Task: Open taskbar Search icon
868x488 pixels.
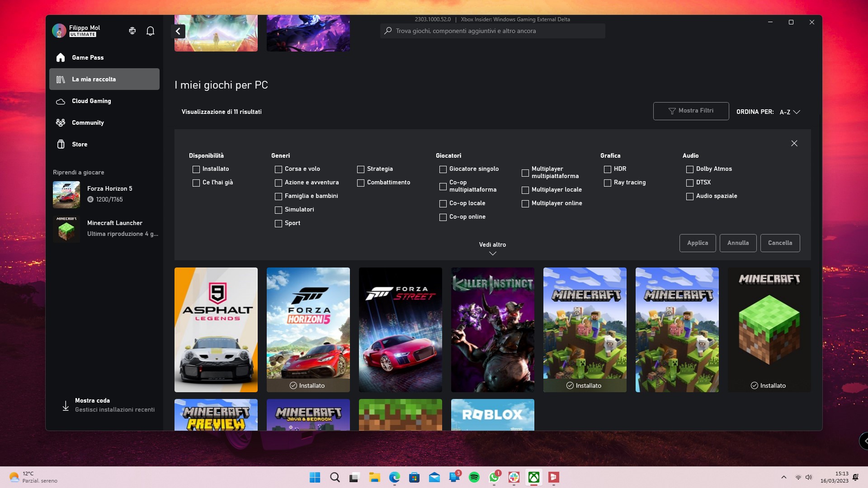Action: [335, 477]
